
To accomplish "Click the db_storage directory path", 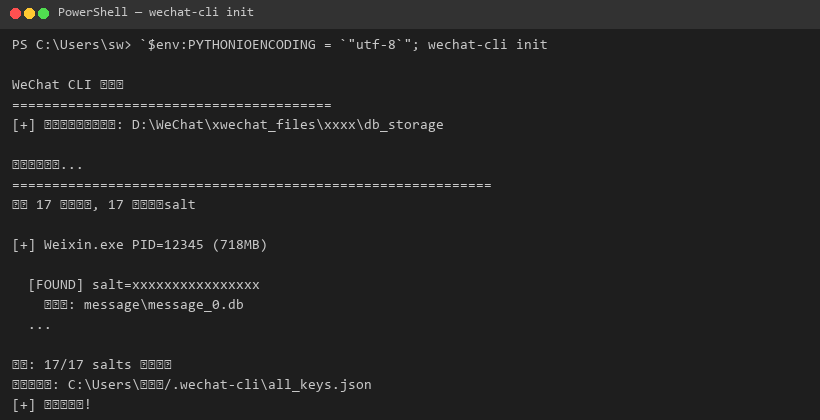I will [x=287, y=125].
